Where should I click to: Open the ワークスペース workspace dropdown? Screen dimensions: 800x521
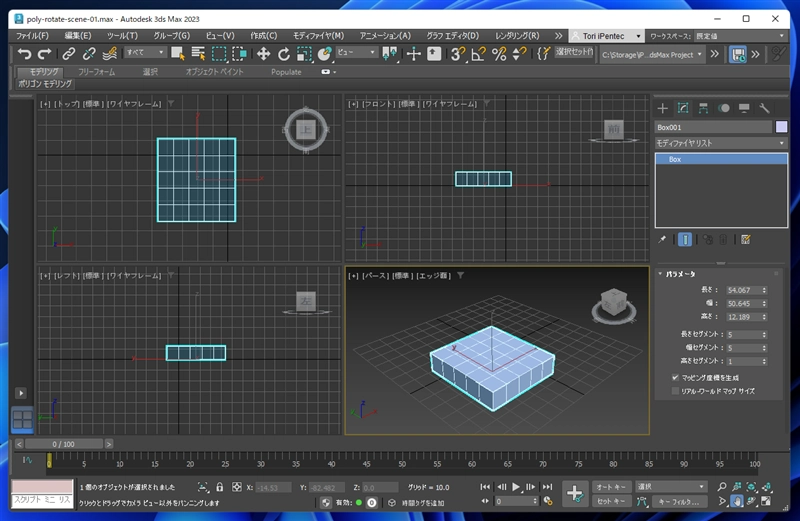(741, 36)
